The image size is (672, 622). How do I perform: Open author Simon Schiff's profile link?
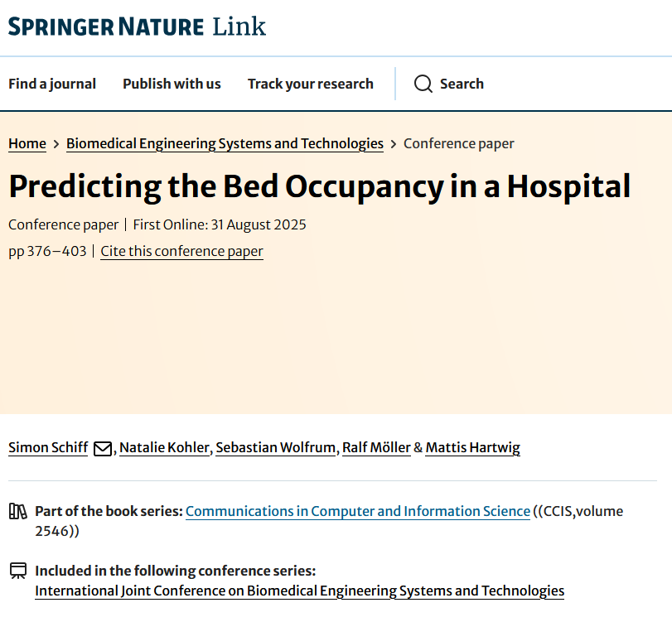(x=48, y=447)
